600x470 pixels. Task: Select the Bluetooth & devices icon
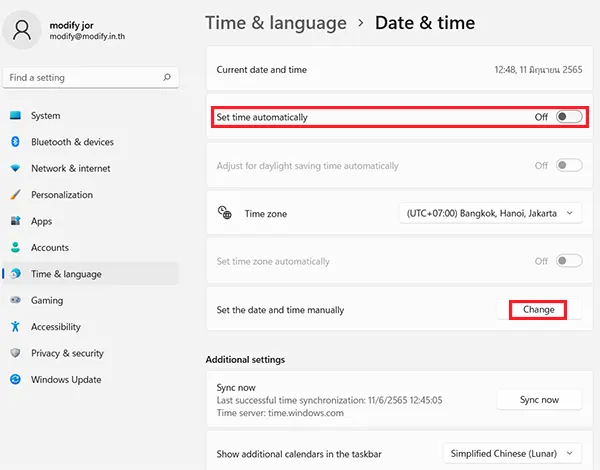(15, 142)
